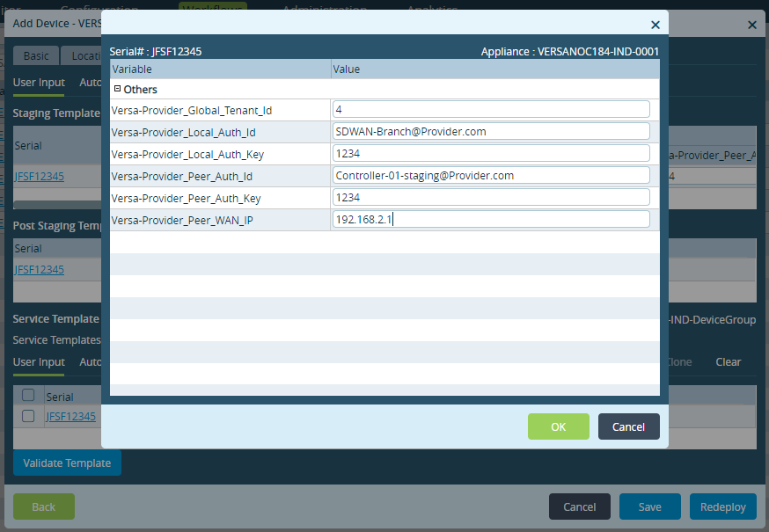Click the Clear link

tap(728, 362)
